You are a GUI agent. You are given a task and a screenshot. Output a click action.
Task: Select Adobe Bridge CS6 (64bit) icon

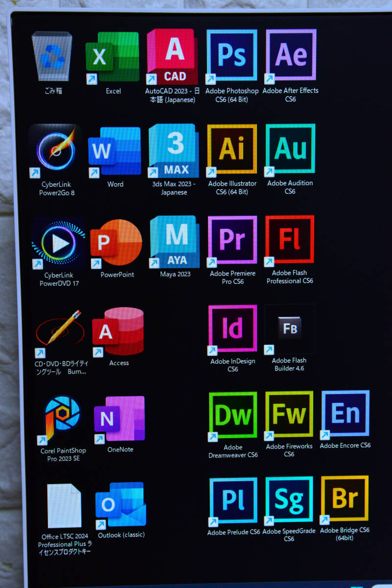345,500
